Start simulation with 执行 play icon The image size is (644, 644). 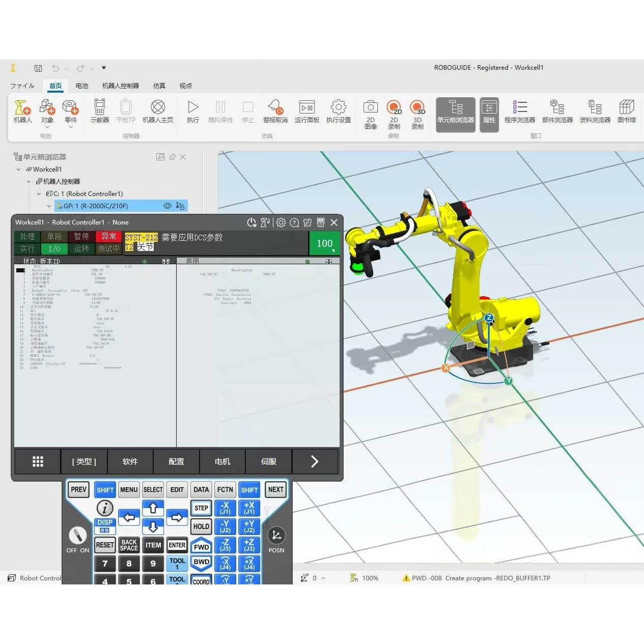pos(192,112)
